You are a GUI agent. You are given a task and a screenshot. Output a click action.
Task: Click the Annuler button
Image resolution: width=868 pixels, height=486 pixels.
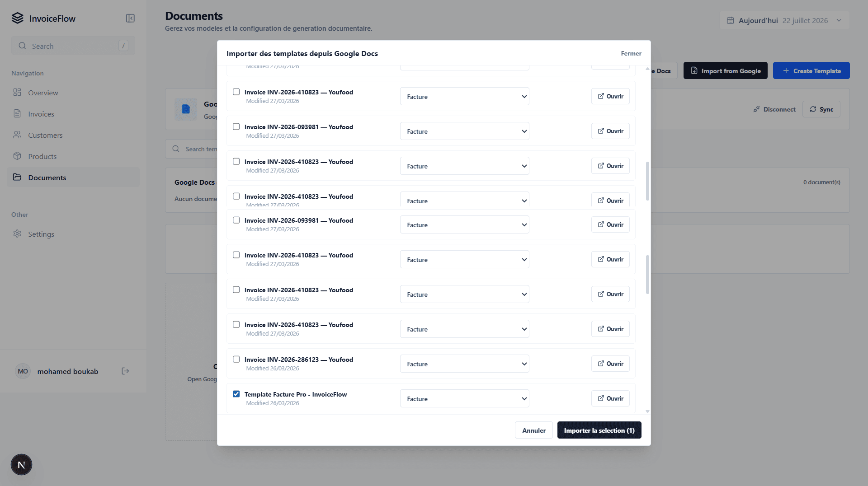534,430
